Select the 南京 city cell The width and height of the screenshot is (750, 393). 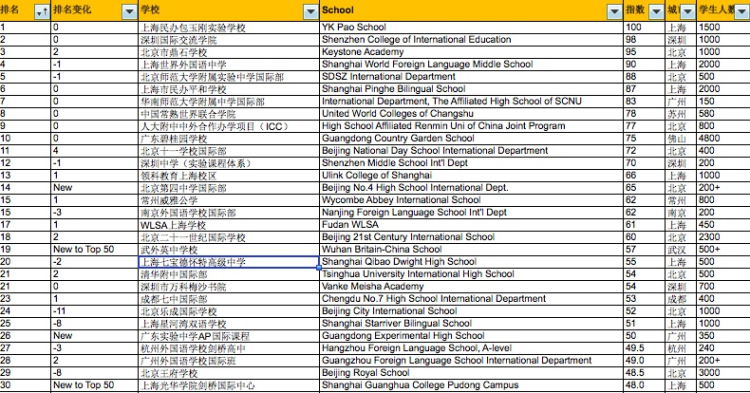[x=681, y=213]
